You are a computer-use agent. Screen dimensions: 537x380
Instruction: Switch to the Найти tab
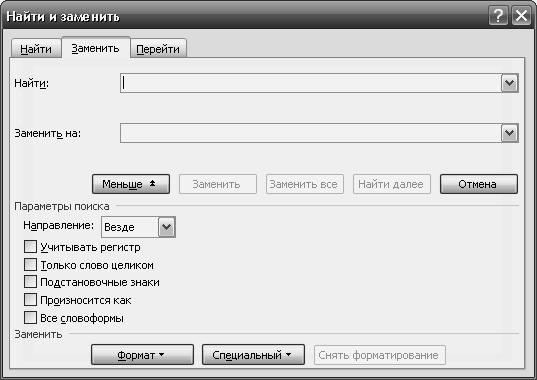[36, 49]
